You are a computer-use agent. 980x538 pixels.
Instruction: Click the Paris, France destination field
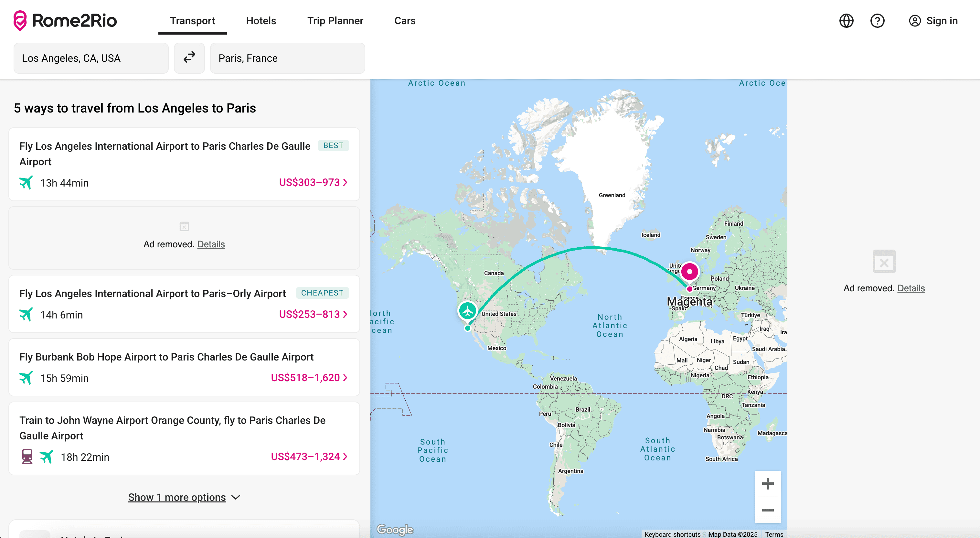287,58
